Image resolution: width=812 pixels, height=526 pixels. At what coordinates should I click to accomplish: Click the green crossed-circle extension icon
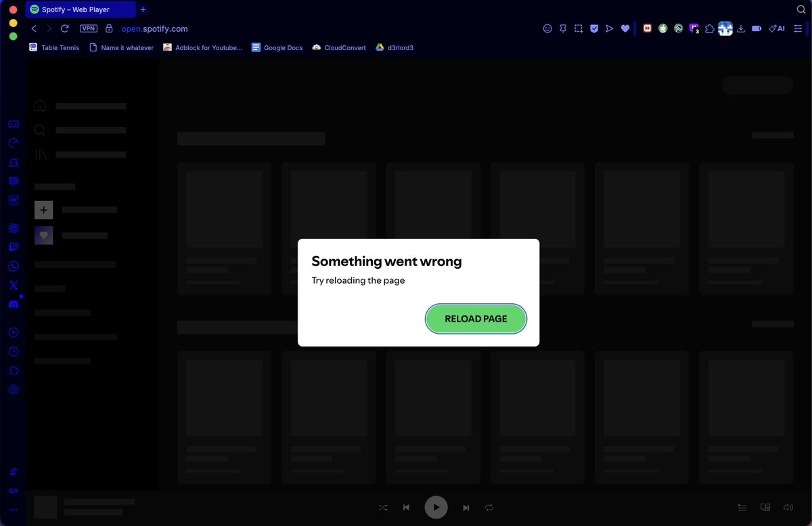point(678,28)
